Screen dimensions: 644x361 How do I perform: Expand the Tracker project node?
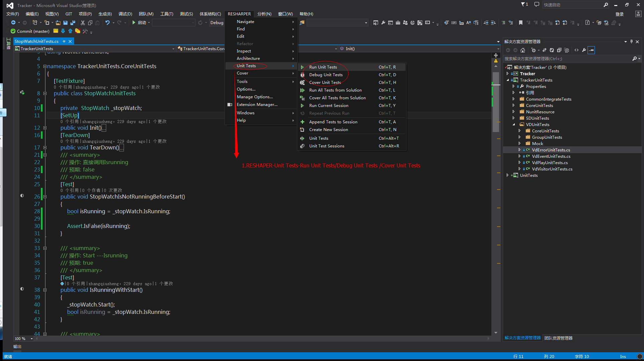tap(508, 74)
